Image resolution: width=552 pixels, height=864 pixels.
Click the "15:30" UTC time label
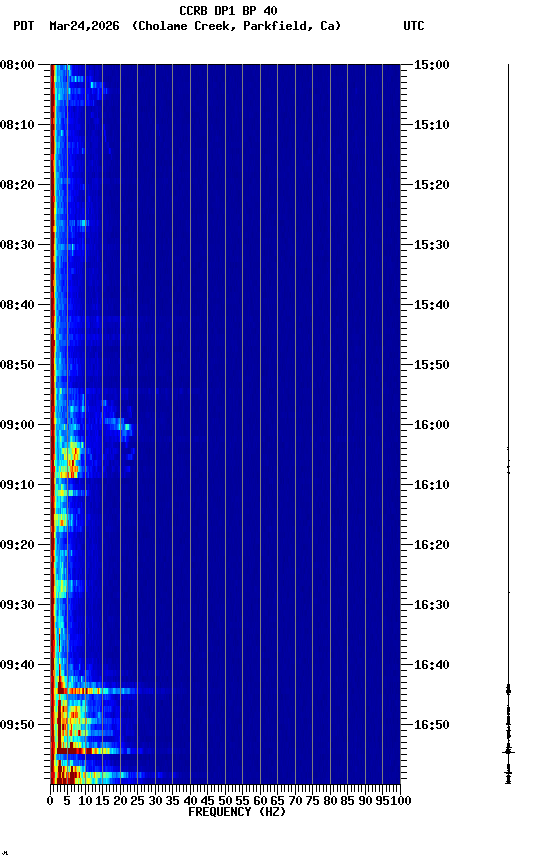[x=432, y=245]
